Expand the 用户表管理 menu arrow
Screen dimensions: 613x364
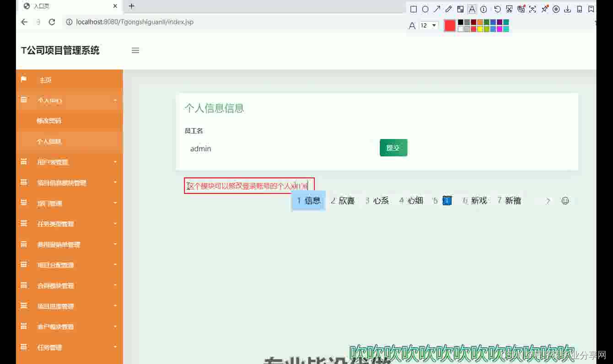click(x=115, y=162)
